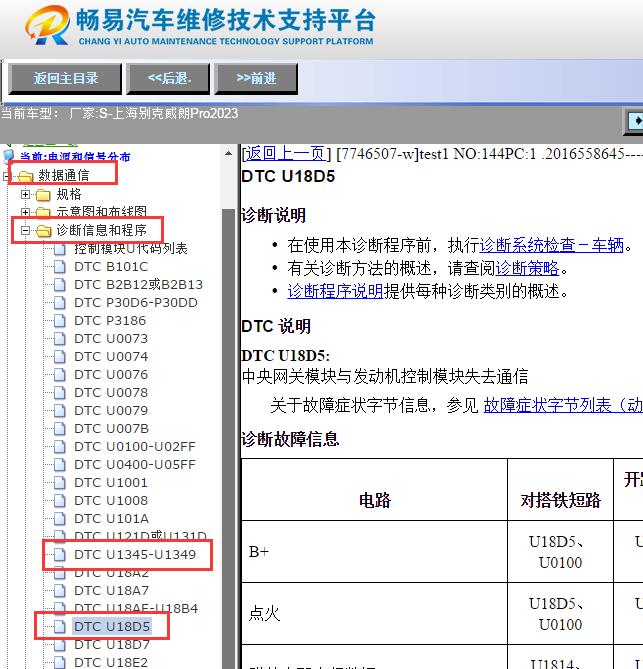The image size is (643, 669).
Task: Select highlighted DTC U18D5 entry
Action: point(112,626)
